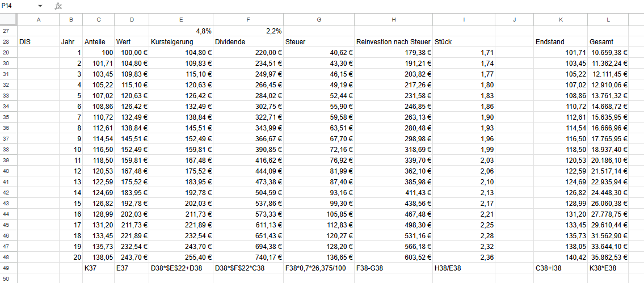Click the Wert header cell
This screenshot has width=644, height=283.
(132, 42)
